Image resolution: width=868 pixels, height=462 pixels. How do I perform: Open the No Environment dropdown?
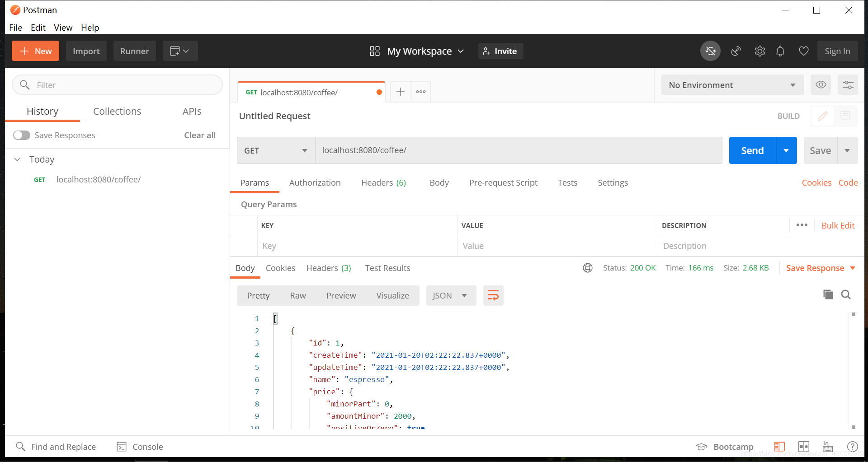pyautogui.click(x=732, y=85)
